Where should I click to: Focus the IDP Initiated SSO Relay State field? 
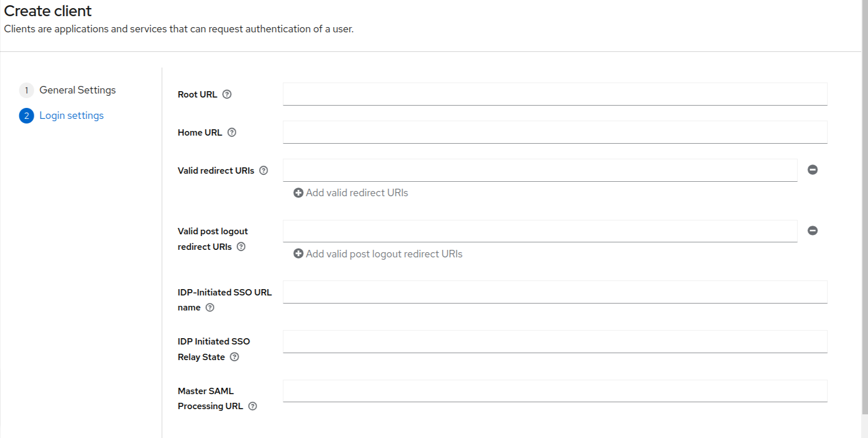point(555,342)
